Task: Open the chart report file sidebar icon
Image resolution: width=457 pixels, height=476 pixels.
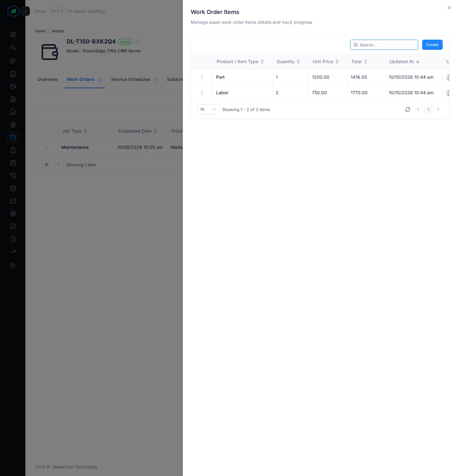Action: (x=13, y=226)
